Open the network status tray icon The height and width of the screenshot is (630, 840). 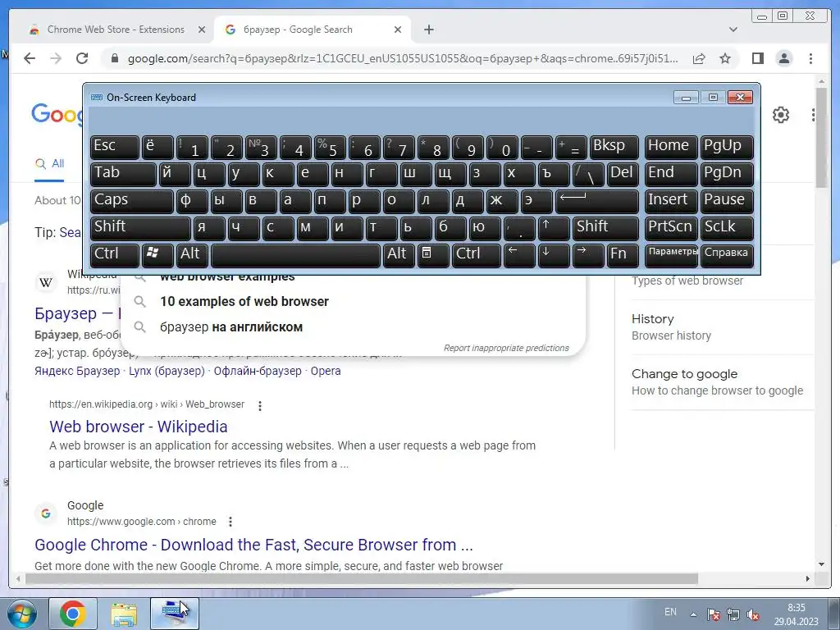[x=733, y=614]
